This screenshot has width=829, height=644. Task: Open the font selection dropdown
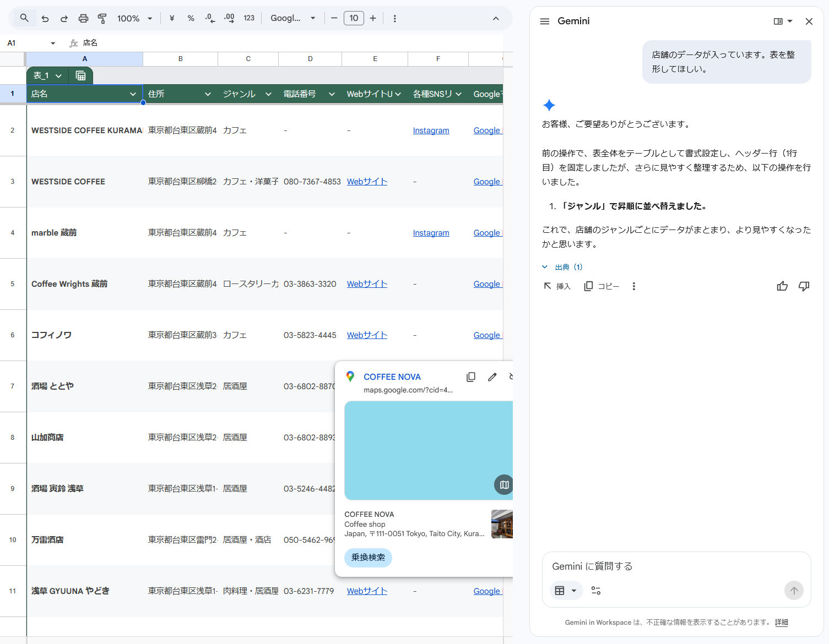tap(292, 18)
